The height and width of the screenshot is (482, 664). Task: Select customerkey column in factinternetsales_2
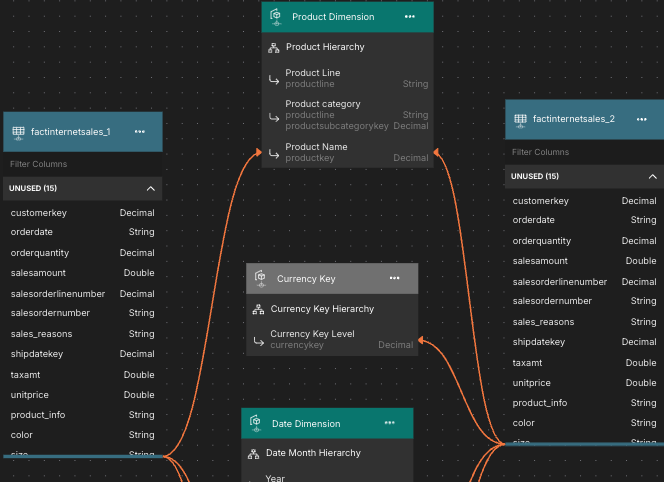(x=584, y=201)
